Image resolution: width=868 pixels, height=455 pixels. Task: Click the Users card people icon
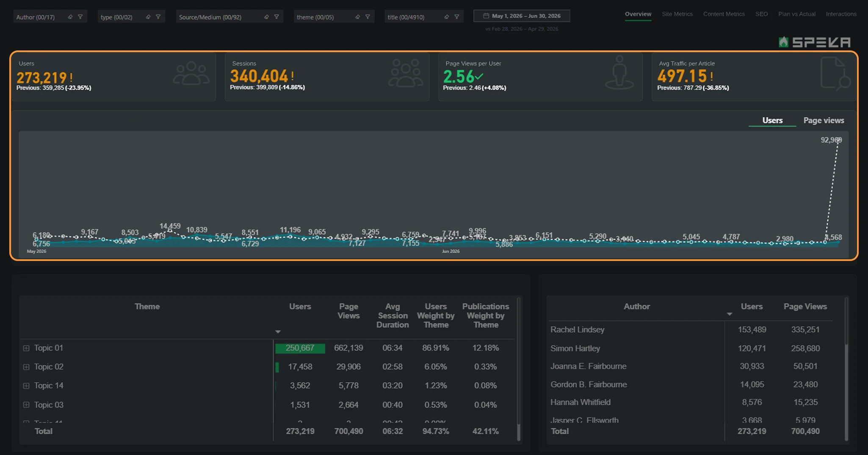tap(191, 73)
